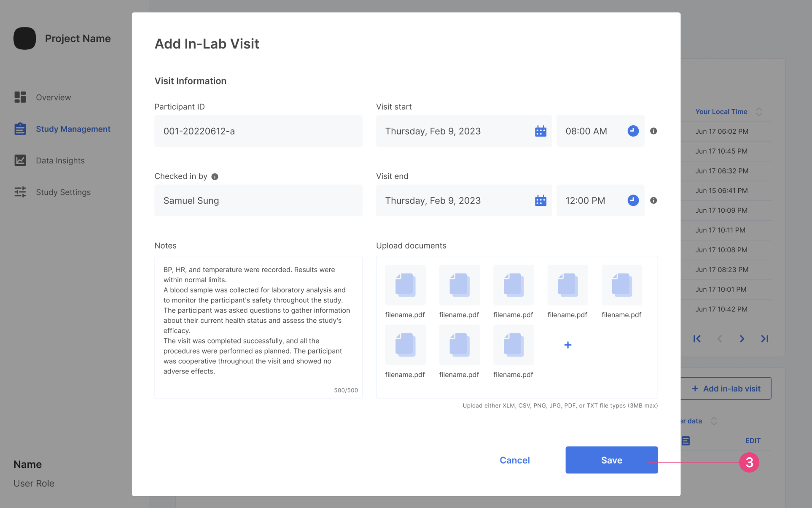
Task: Click the Overview dashboard icon
Action: click(x=20, y=97)
